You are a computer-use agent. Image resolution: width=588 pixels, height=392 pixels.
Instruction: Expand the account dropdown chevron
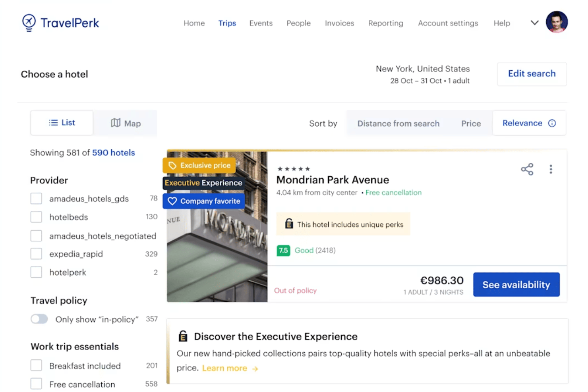(x=535, y=23)
